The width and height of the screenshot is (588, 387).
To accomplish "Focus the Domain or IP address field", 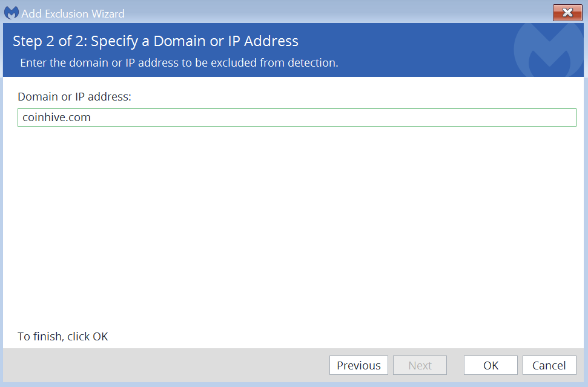I will tap(297, 117).
